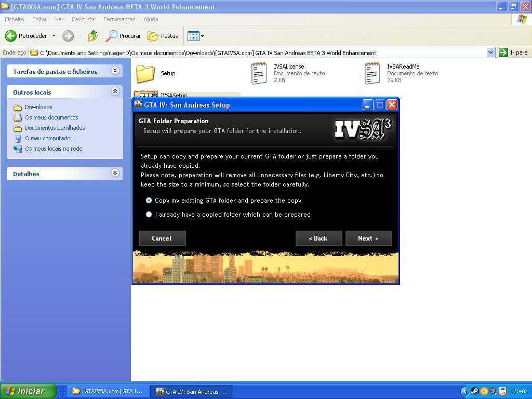This screenshot has height=399, width=532.
Task: Click the Steam icon in system tray
Action: pyautogui.click(x=474, y=391)
